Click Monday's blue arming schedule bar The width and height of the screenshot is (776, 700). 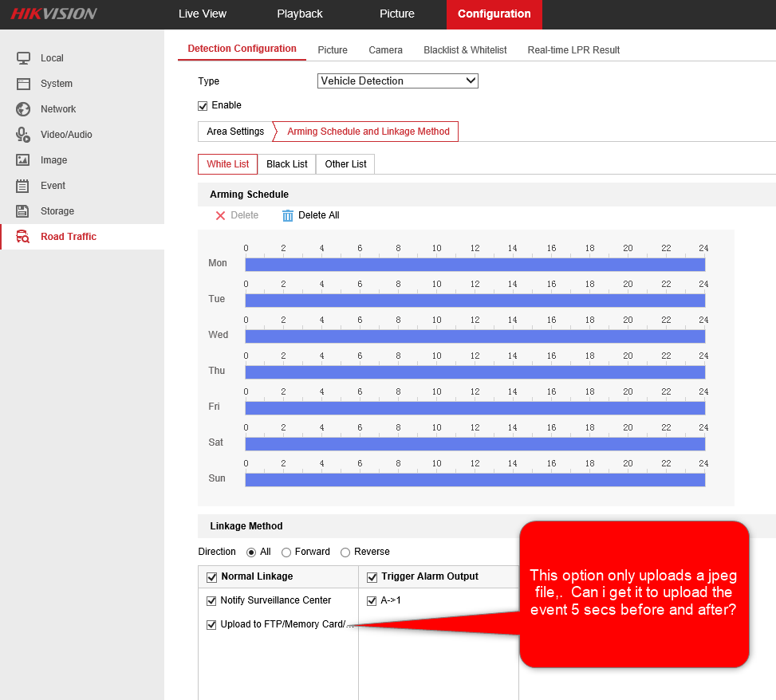475,264
